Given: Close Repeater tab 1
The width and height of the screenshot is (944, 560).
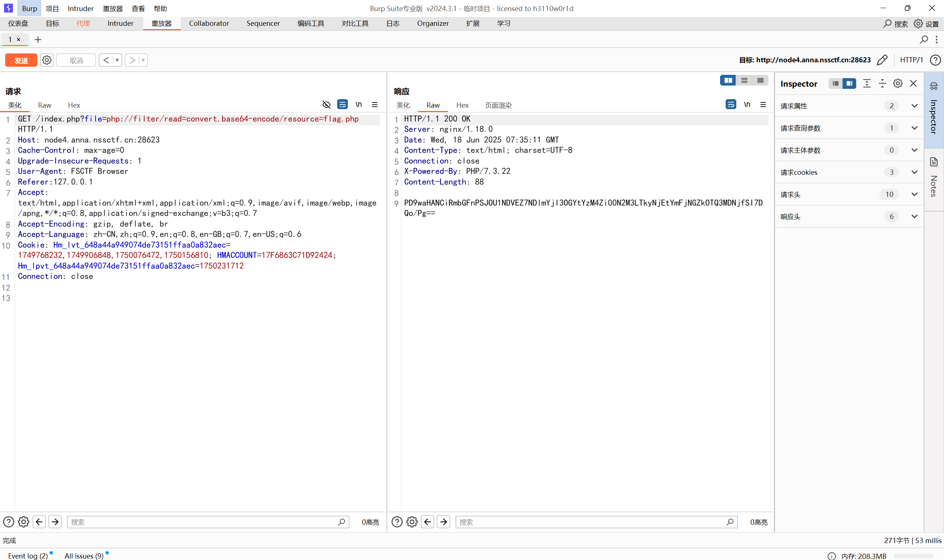Looking at the screenshot, I should click(18, 39).
